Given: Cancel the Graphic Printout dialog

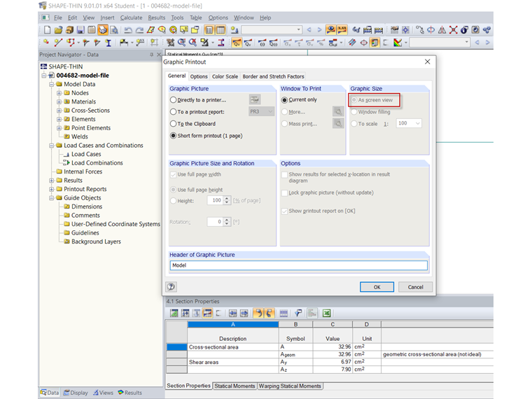Looking at the screenshot, I should point(415,287).
